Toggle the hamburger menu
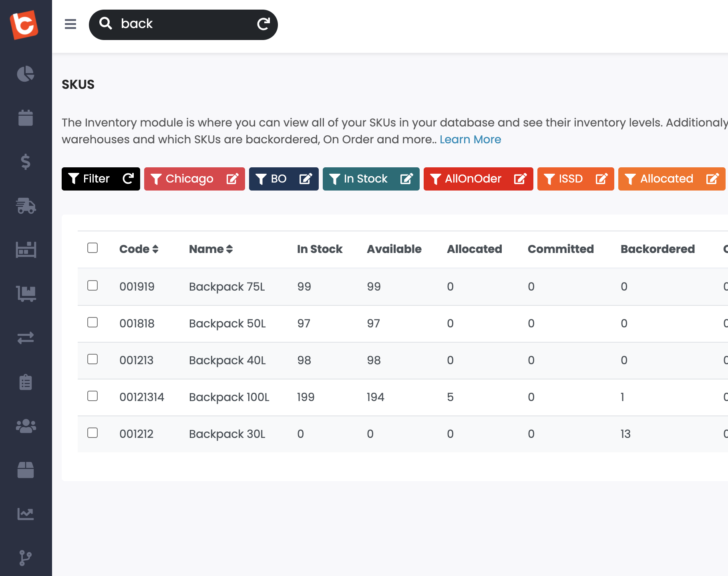This screenshot has width=728, height=576. tap(70, 24)
